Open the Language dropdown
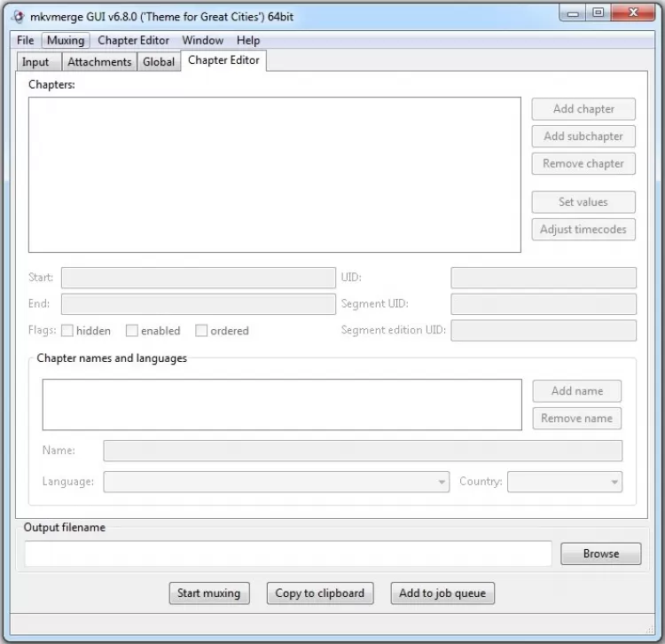 coord(277,482)
